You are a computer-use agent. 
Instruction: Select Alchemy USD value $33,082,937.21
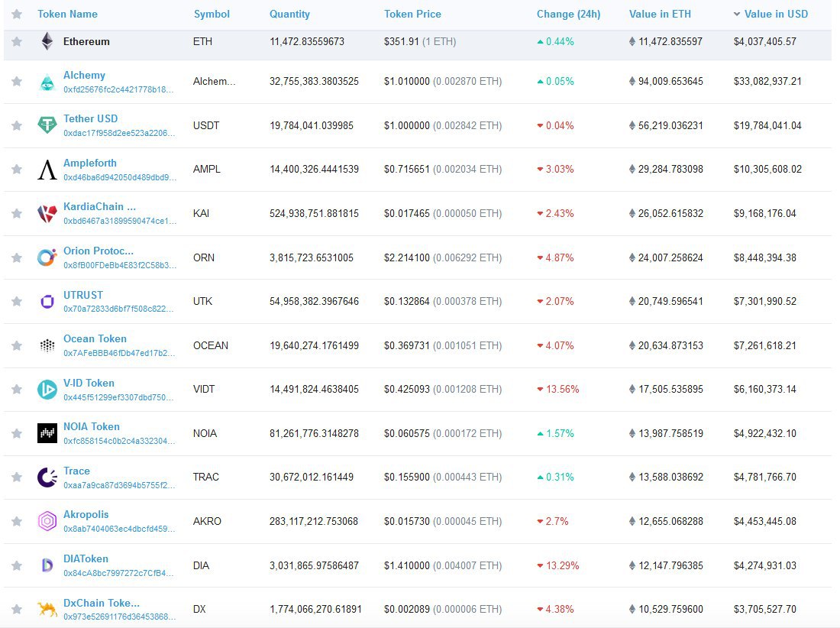(767, 82)
